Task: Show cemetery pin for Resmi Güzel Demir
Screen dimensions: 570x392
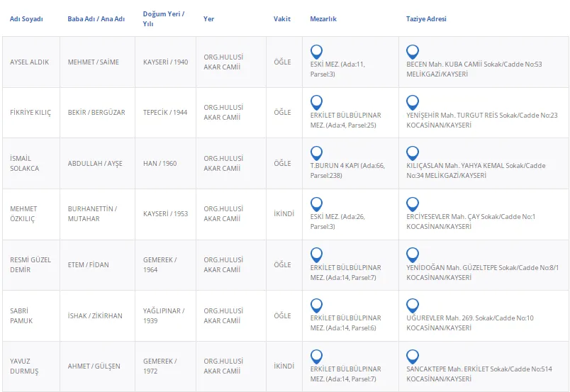Action: pyautogui.click(x=316, y=255)
